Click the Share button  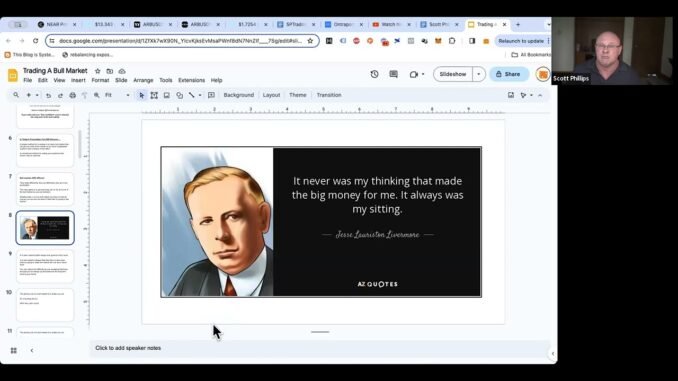click(509, 74)
